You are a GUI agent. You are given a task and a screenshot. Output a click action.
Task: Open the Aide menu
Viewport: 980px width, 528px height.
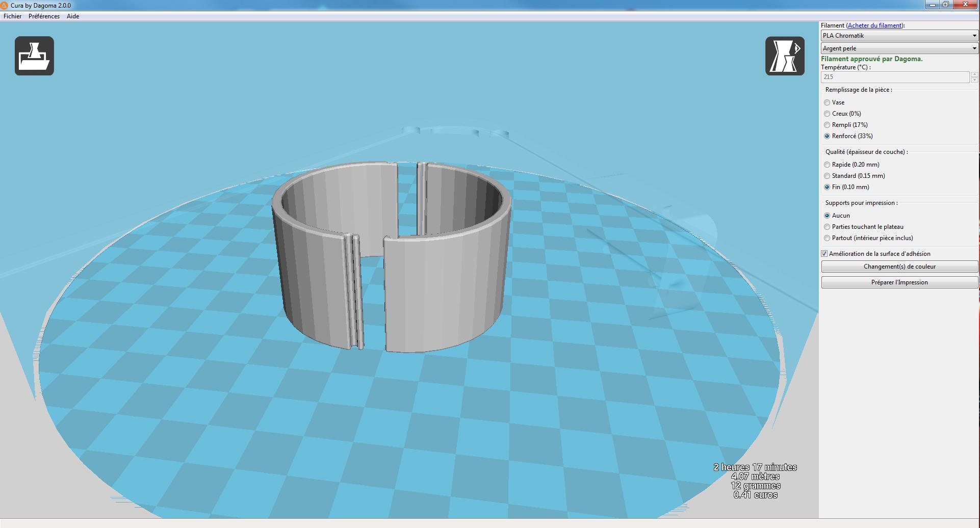click(73, 16)
